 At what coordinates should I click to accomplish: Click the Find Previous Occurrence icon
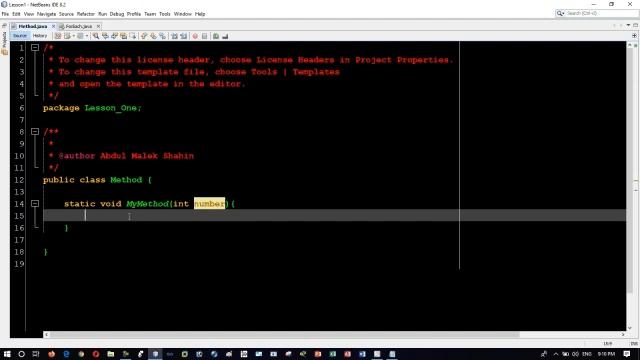[x=105, y=36]
